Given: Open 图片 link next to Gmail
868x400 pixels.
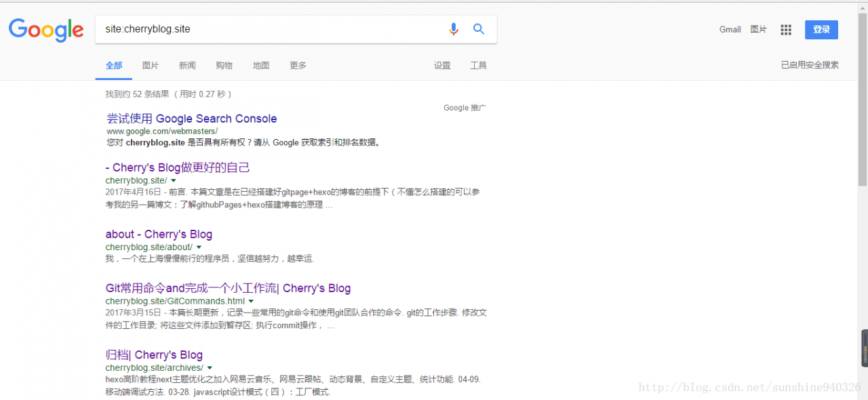Looking at the screenshot, I should pos(759,30).
